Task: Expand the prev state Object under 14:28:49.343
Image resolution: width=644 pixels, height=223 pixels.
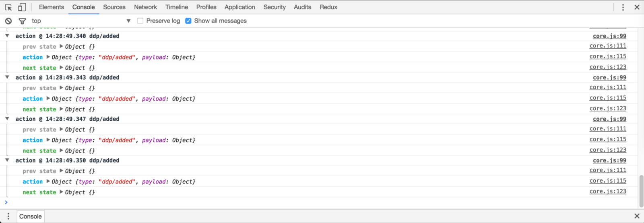Action: coord(62,88)
